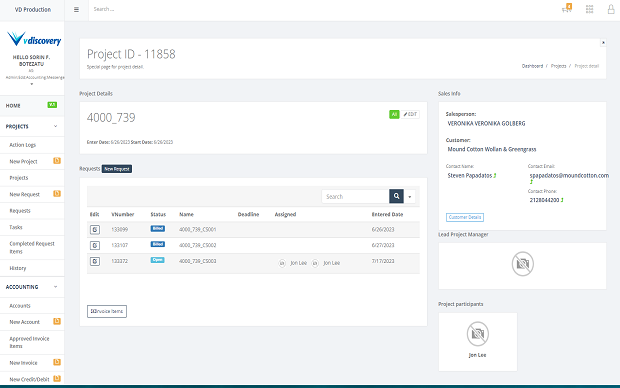Click the green badge next to HOME
This screenshot has height=388, width=620.
(x=52, y=105)
